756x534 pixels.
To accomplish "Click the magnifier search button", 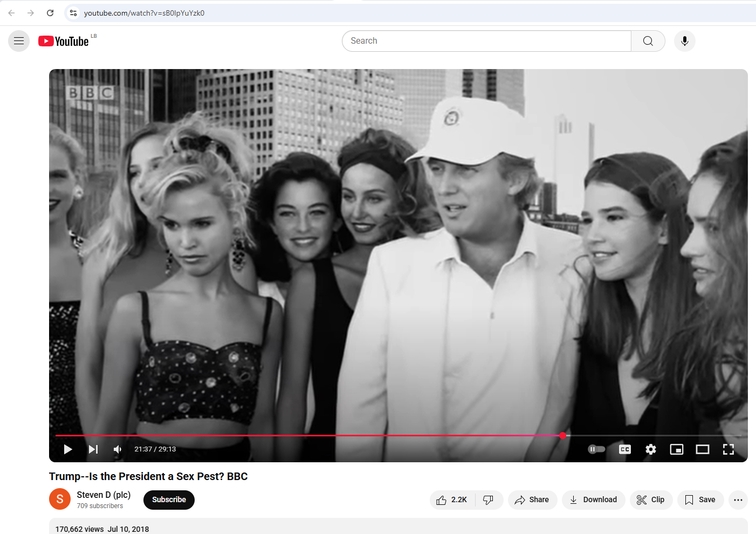I will [648, 41].
